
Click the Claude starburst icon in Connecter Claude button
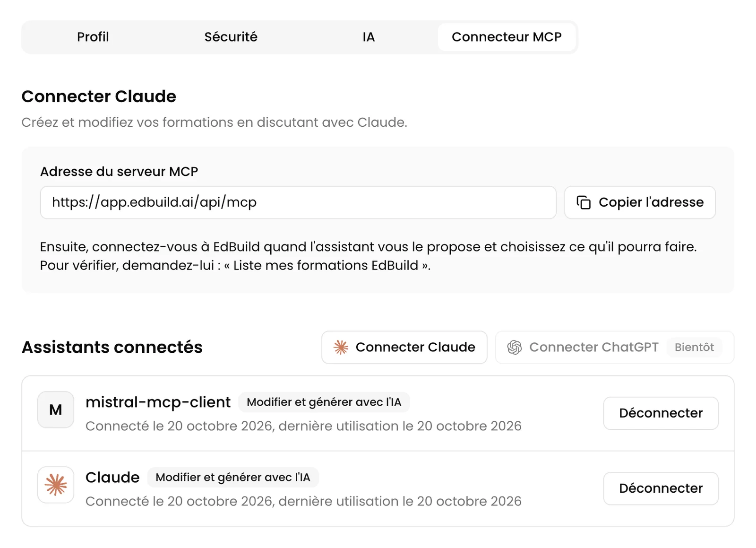pos(341,348)
